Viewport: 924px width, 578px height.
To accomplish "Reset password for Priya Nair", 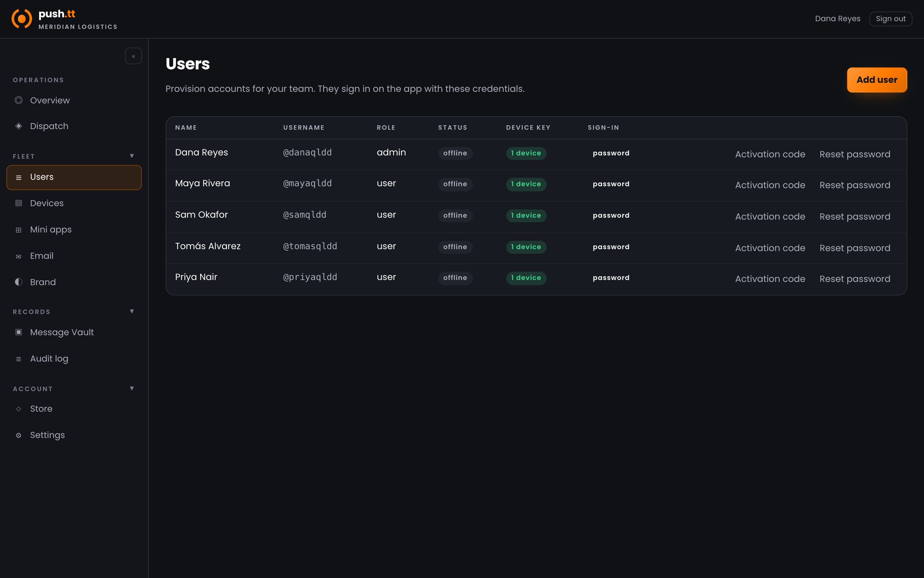I will (854, 279).
